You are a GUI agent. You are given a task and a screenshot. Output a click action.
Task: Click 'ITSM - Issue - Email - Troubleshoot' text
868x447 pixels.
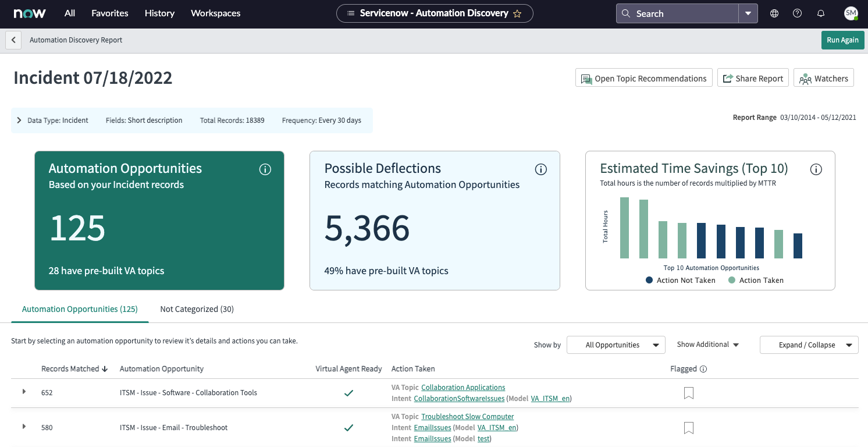point(173,428)
